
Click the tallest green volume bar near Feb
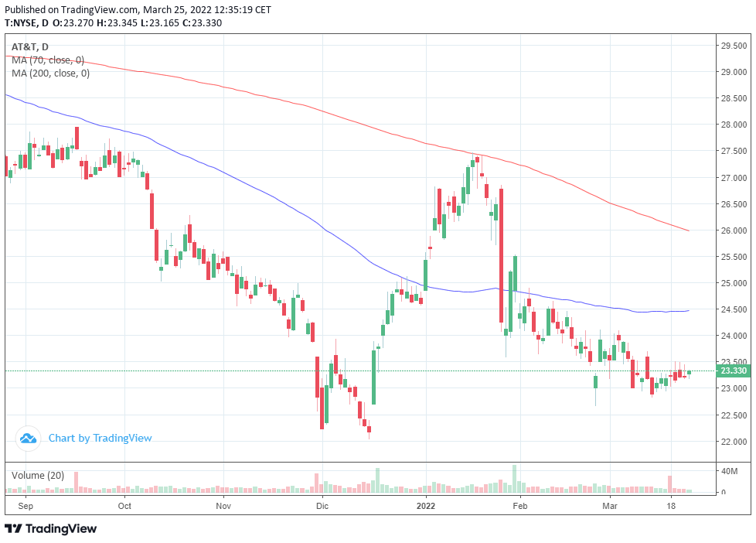515,479
